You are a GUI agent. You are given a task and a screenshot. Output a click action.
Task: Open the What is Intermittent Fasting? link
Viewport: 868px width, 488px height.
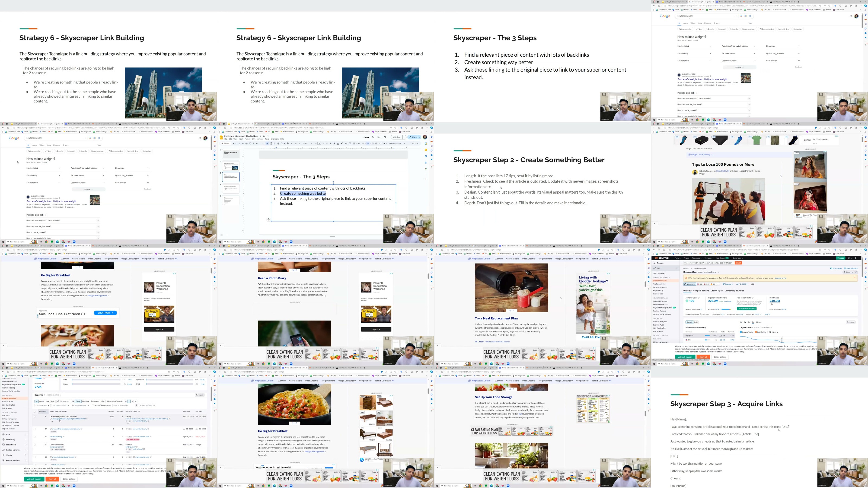tap(497, 342)
